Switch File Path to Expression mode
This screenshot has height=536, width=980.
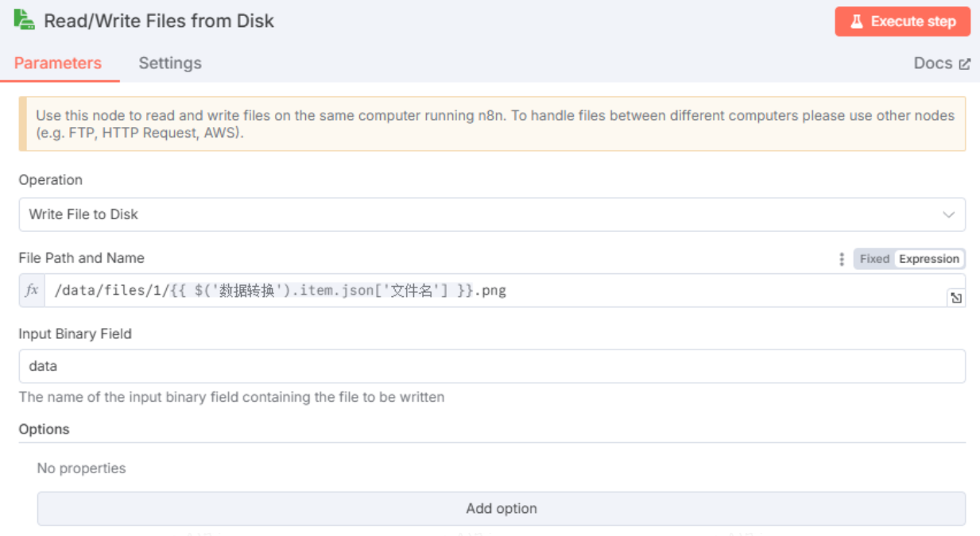click(x=929, y=258)
